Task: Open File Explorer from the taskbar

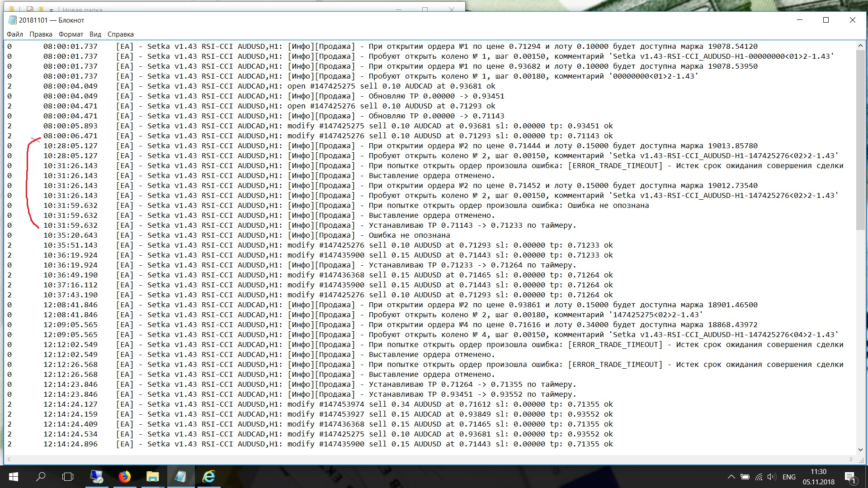Action: click(153, 477)
